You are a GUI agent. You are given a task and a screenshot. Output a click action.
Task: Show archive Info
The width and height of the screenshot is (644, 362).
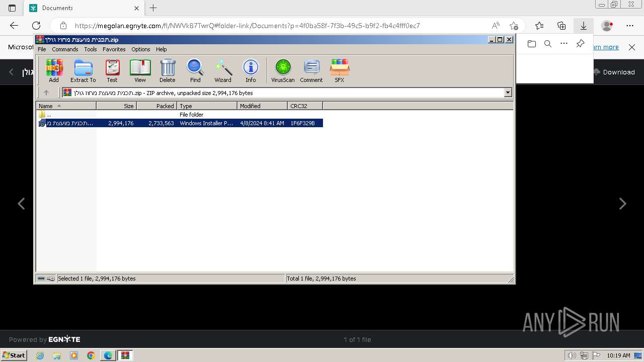(x=251, y=71)
